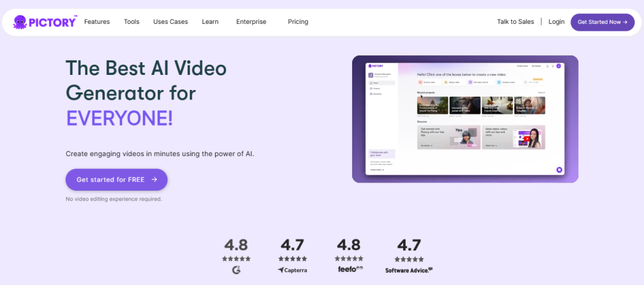Click the Visuals to video icon in preview

point(499,82)
